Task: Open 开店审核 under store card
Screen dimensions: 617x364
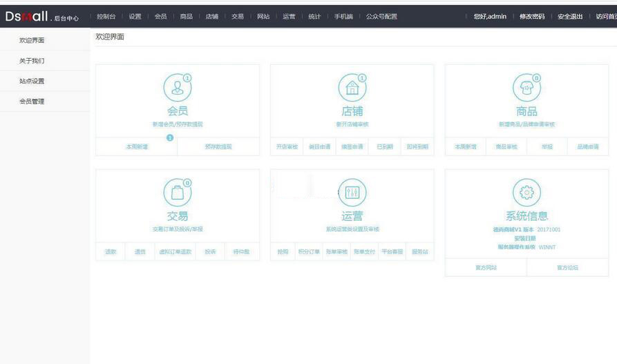Action: pyautogui.click(x=287, y=147)
